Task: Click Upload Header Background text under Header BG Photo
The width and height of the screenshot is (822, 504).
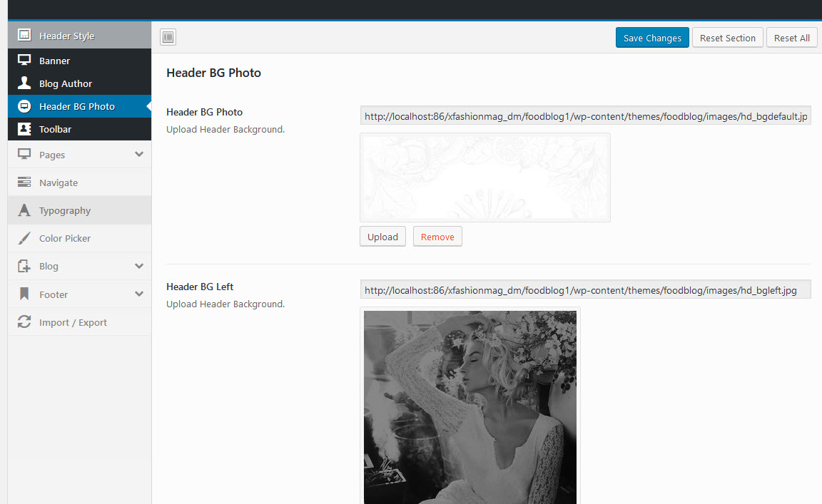Action: point(225,130)
